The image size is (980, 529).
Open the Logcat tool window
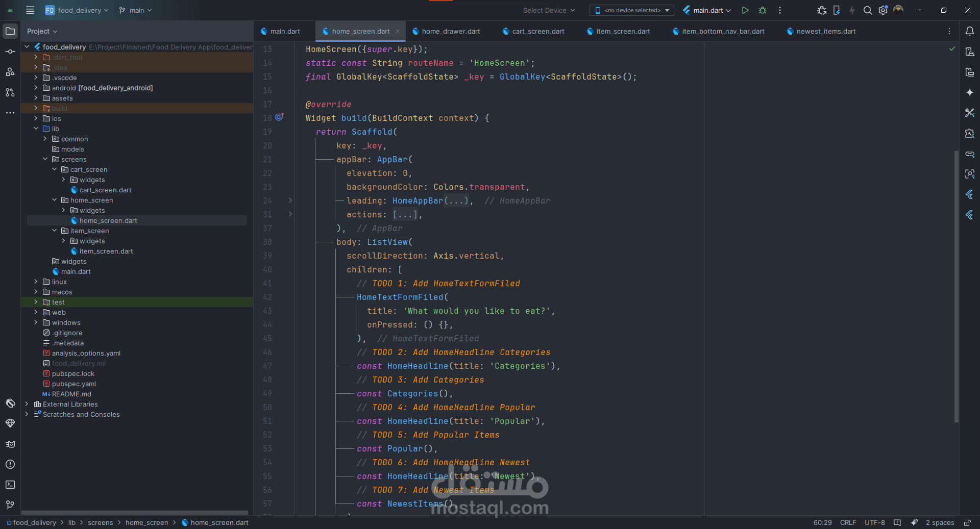point(10,444)
